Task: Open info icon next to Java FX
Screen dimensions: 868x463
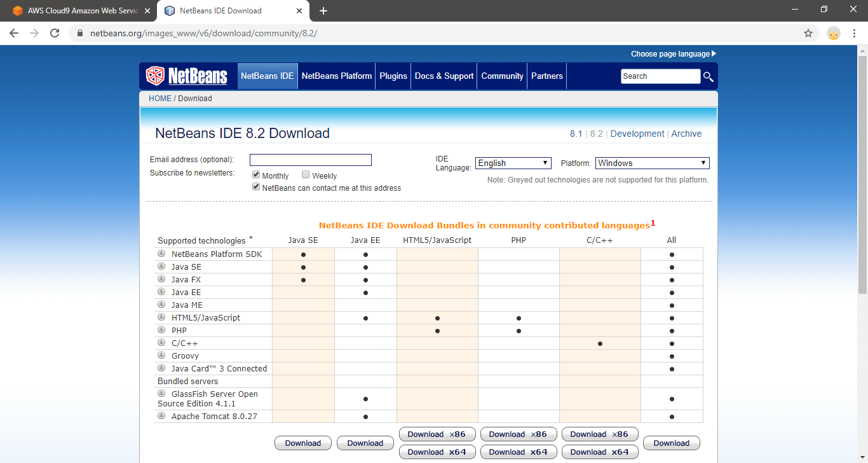Action: pyautogui.click(x=161, y=279)
